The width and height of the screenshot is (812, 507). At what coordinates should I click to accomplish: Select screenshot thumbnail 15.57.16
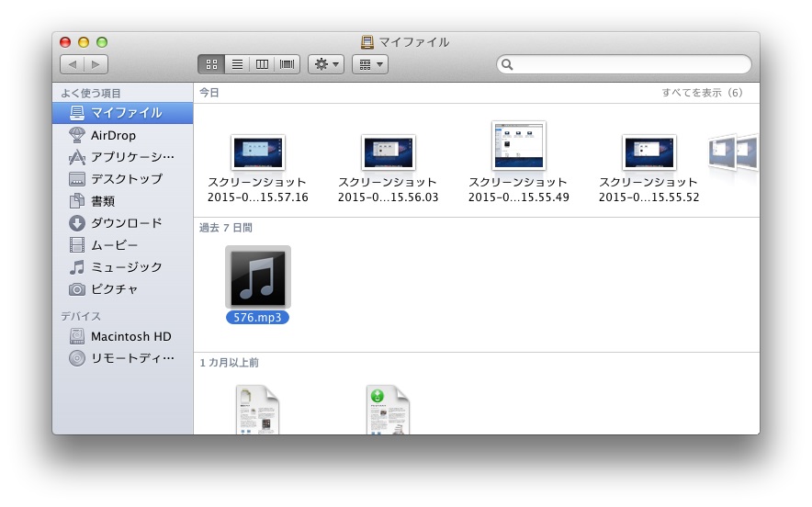click(258, 152)
